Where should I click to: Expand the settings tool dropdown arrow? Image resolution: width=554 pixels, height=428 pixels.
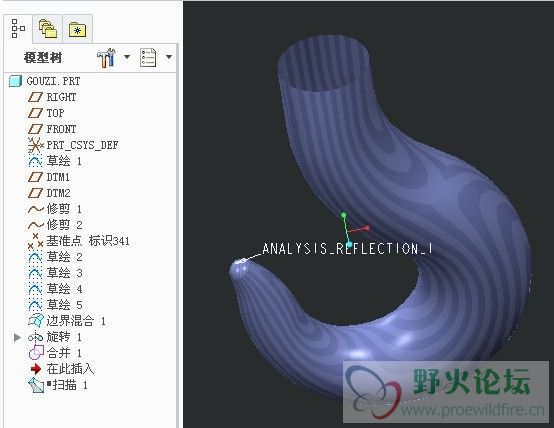point(127,57)
